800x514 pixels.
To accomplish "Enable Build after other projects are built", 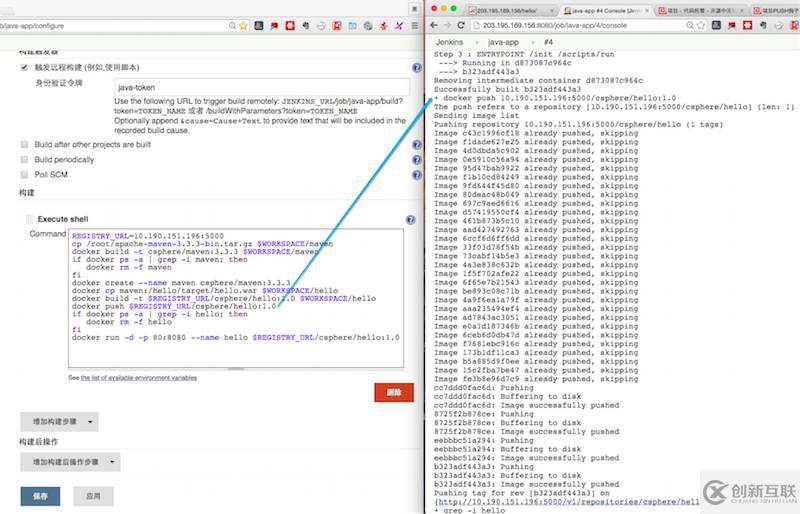I will point(24,144).
